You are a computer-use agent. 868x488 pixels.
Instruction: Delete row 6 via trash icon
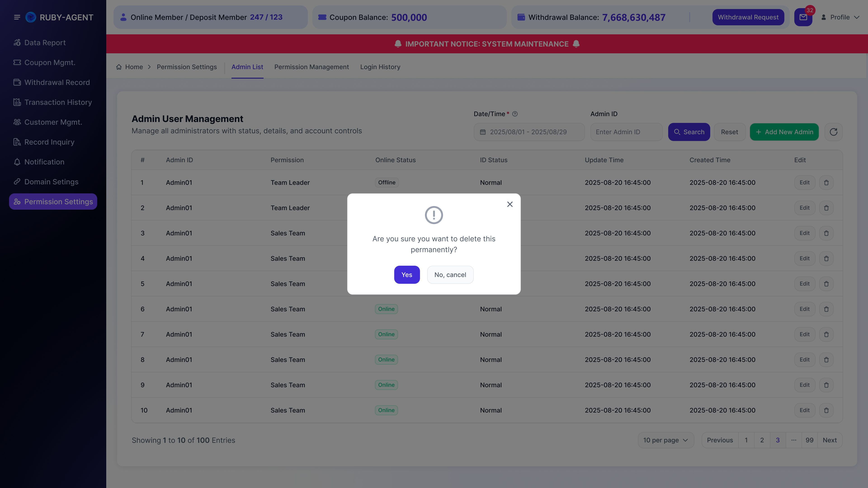click(x=826, y=309)
